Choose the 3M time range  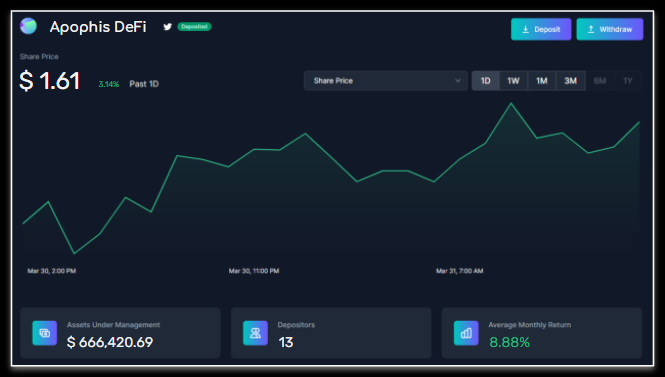pyautogui.click(x=570, y=81)
